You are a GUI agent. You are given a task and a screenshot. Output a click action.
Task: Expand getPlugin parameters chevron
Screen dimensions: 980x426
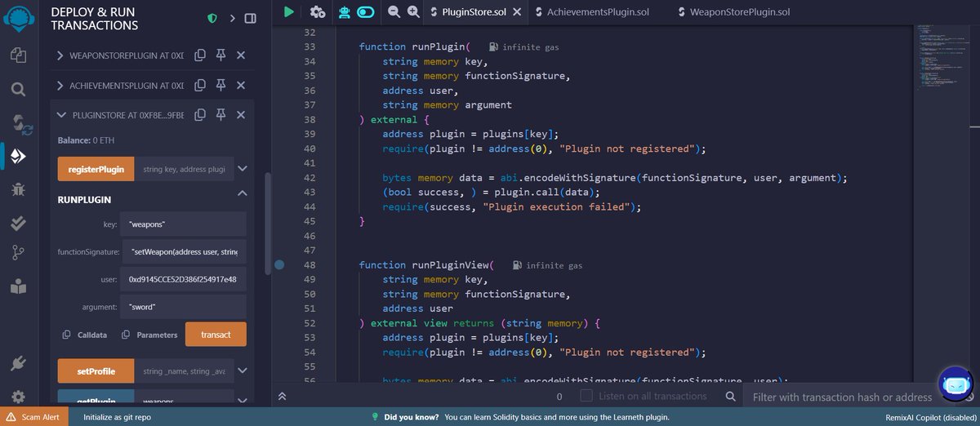(242, 400)
